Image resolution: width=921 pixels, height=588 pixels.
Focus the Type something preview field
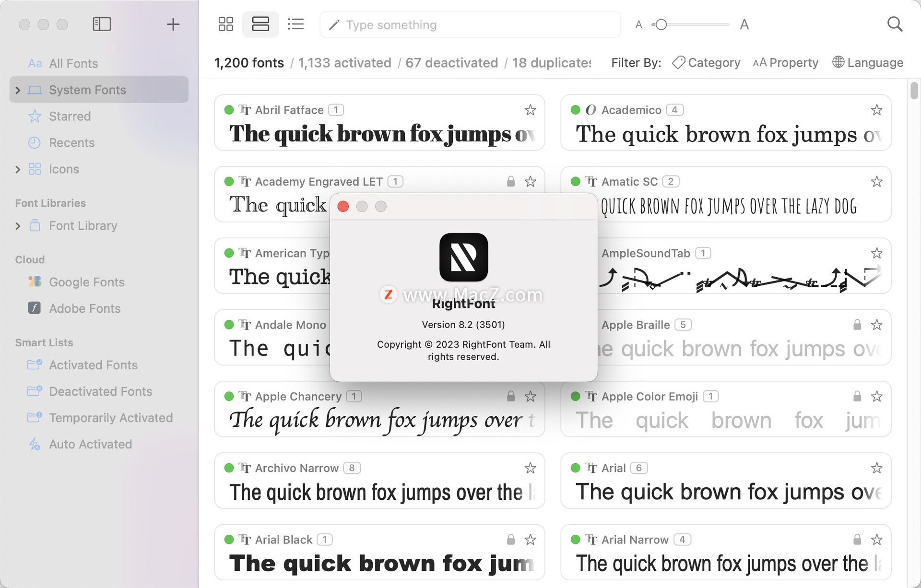[x=470, y=24]
